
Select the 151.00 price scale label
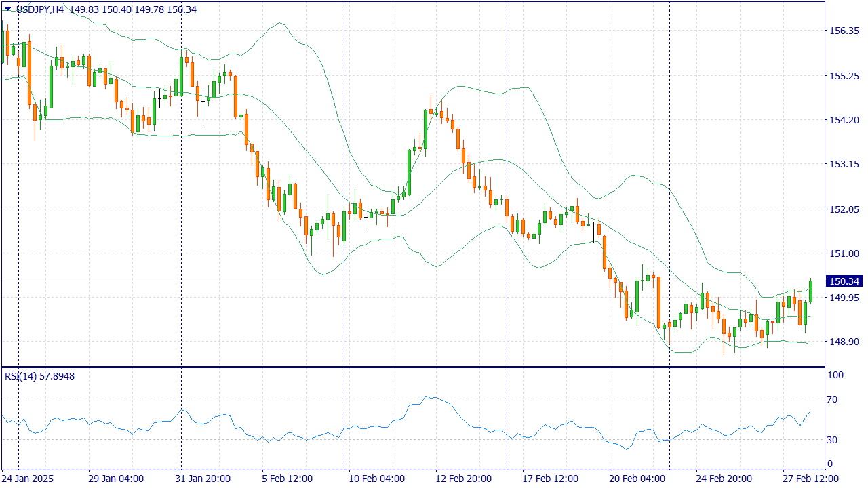coord(844,253)
